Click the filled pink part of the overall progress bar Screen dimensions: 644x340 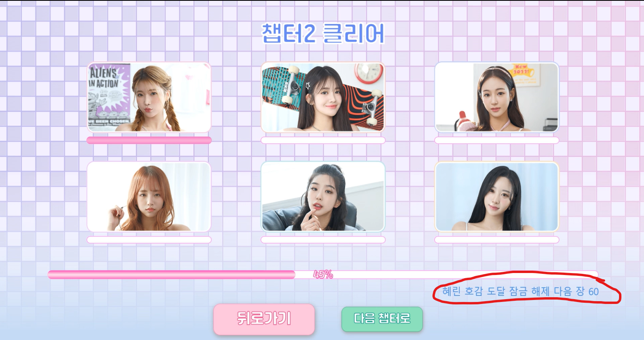171,275
